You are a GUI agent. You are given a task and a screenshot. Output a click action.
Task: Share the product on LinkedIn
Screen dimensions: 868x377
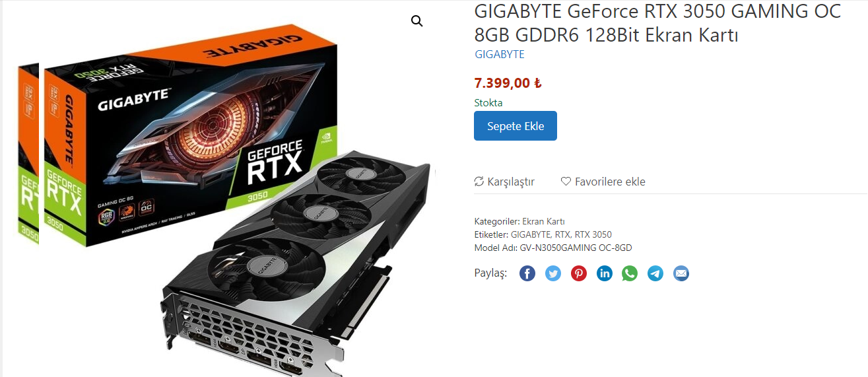[x=605, y=273]
